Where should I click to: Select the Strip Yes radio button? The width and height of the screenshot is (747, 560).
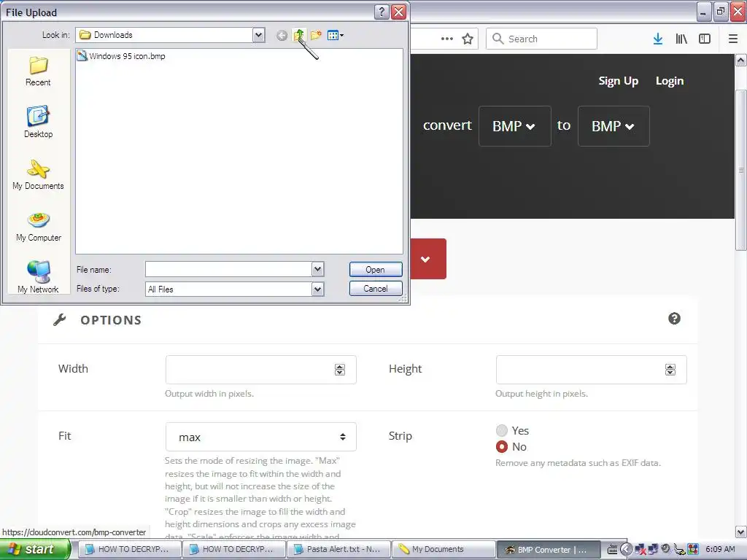click(x=502, y=430)
